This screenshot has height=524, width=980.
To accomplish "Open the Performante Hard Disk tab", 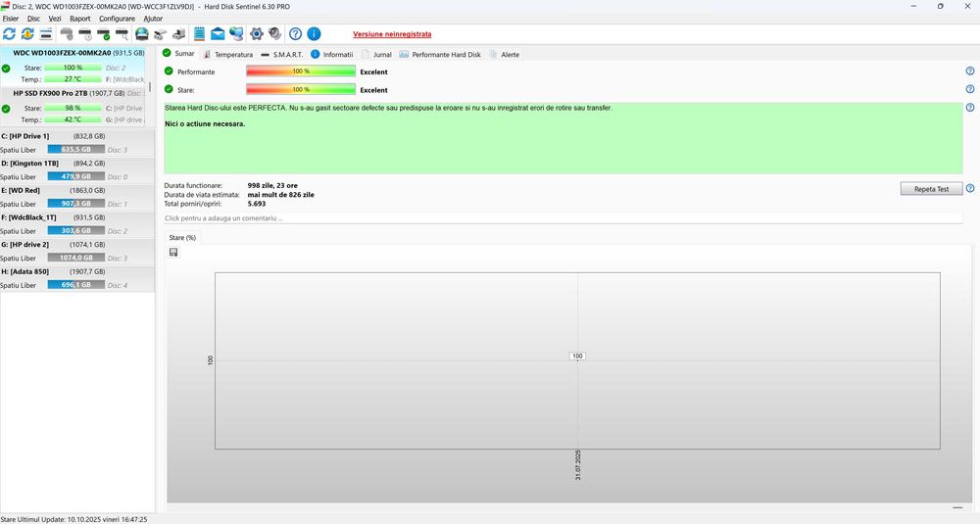I will [440, 54].
